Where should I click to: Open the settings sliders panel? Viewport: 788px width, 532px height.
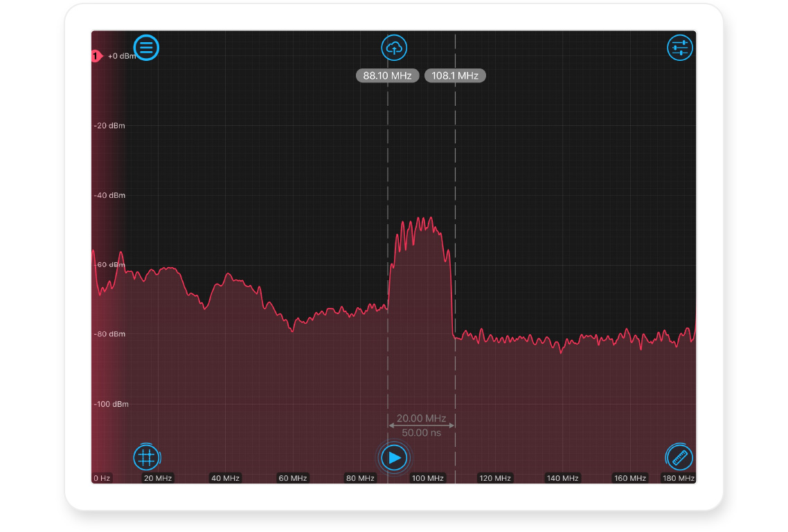coord(679,48)
